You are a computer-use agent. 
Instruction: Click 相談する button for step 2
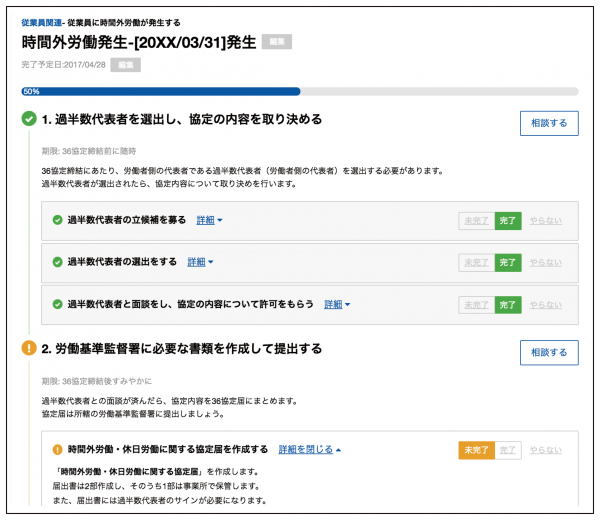tap(548, 352)
